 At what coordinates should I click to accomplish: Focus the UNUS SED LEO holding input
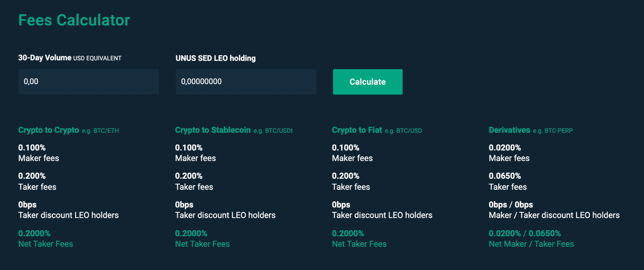pos(246,81)
